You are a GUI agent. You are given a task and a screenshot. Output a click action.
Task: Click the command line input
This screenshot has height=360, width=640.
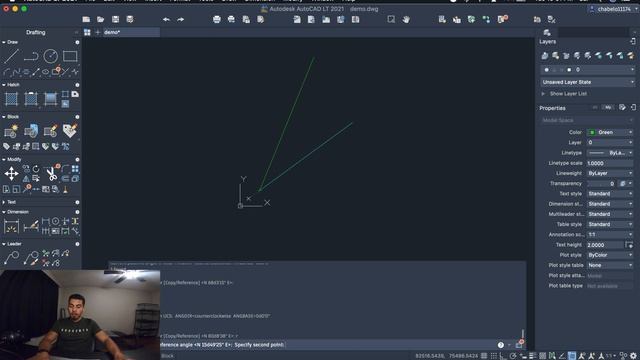pos(327,345)
